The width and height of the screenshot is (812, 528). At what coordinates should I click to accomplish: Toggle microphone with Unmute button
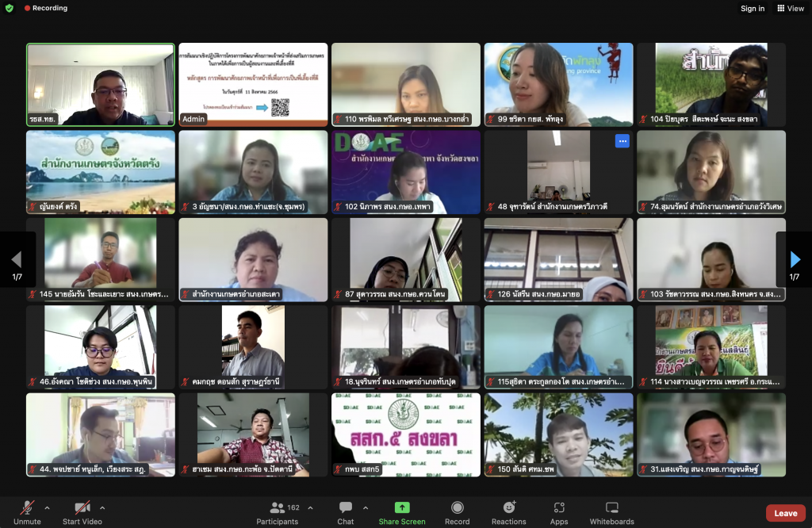pyautogui.click(x=27, y=508)
